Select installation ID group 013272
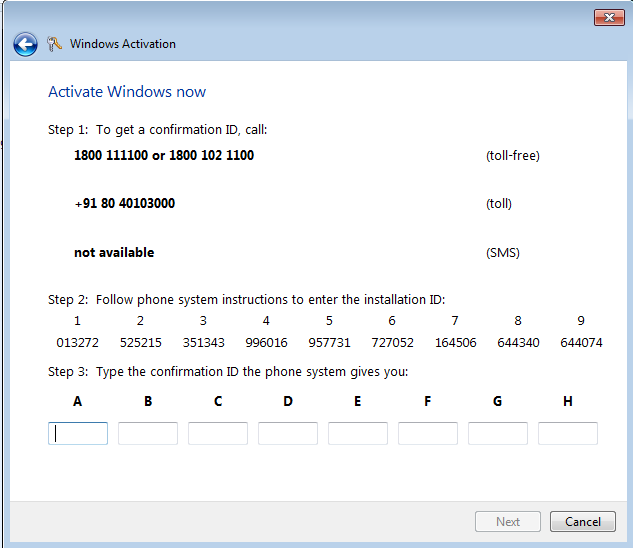The height and width of the screenshot is (548, 633). tap(78, 342)
